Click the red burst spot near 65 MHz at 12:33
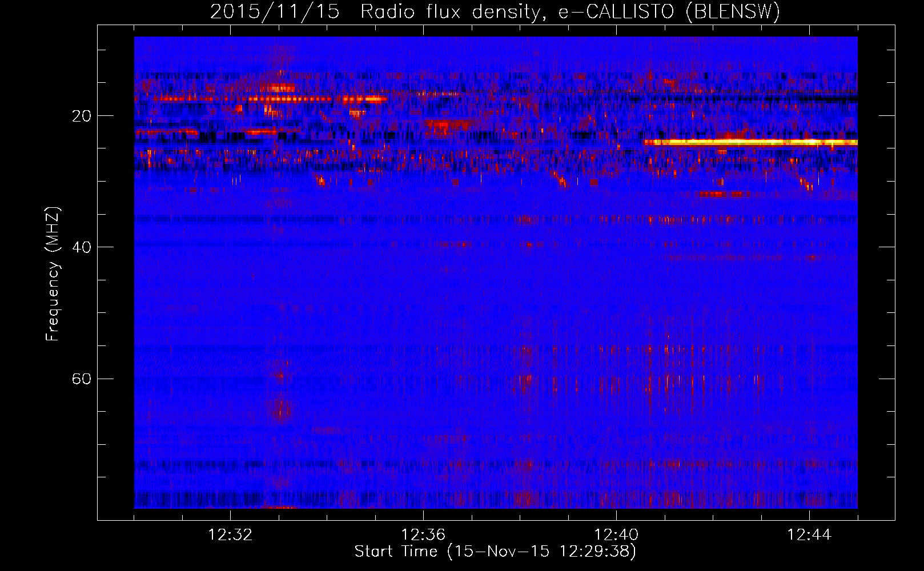Viewport: 924px width, 571px height. tap(282, 410)
